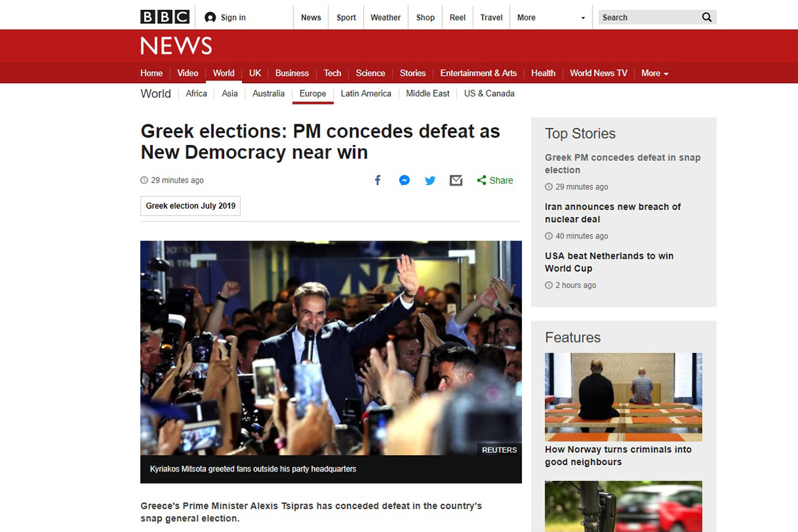
Task: Open the Middle East sub-section
Action: (x=428, y=94)
